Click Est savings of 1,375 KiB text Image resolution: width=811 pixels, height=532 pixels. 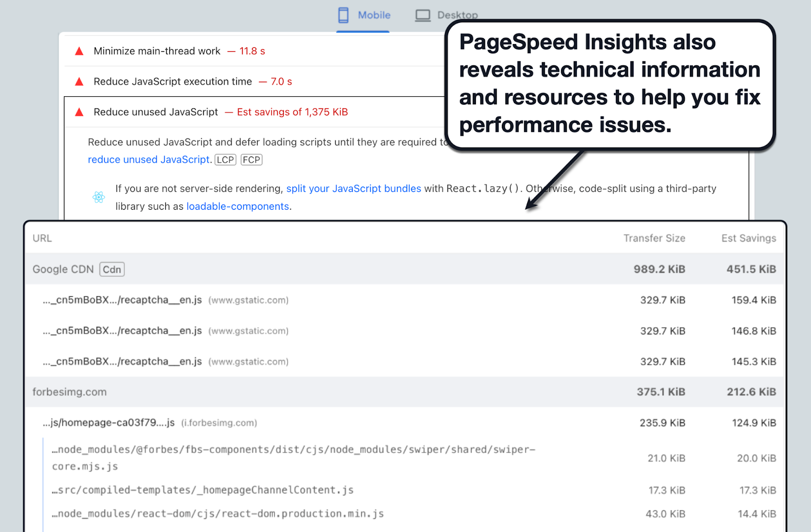point(292,112)
